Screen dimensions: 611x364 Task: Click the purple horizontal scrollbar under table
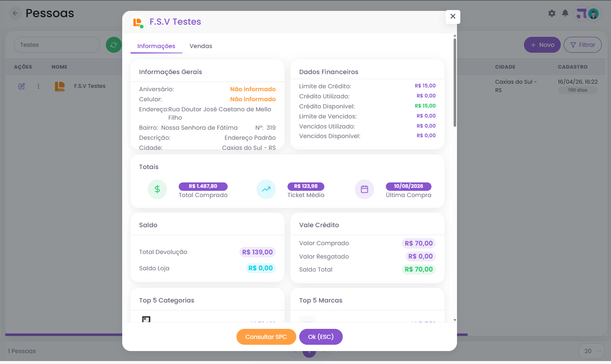point(236,335)
